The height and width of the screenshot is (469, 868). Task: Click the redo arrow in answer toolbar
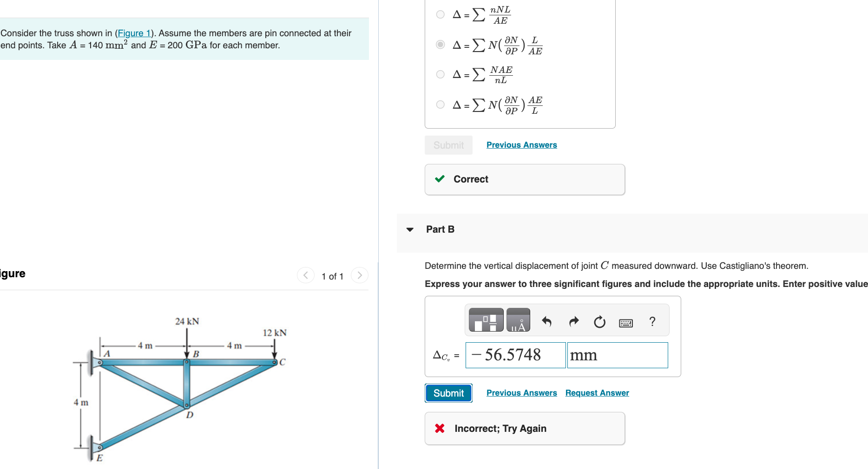click(573, 321)
